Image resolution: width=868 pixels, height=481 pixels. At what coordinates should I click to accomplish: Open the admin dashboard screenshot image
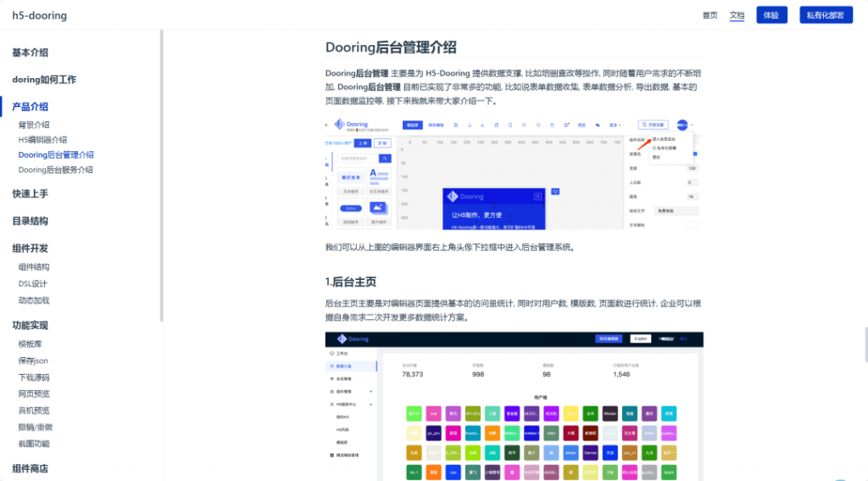tap(514, 406)
